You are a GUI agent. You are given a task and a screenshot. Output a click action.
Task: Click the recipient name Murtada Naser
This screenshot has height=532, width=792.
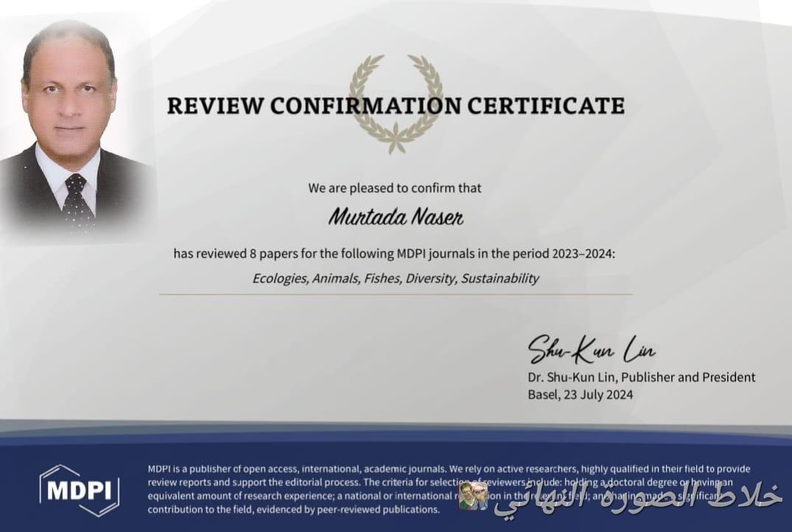396,218
